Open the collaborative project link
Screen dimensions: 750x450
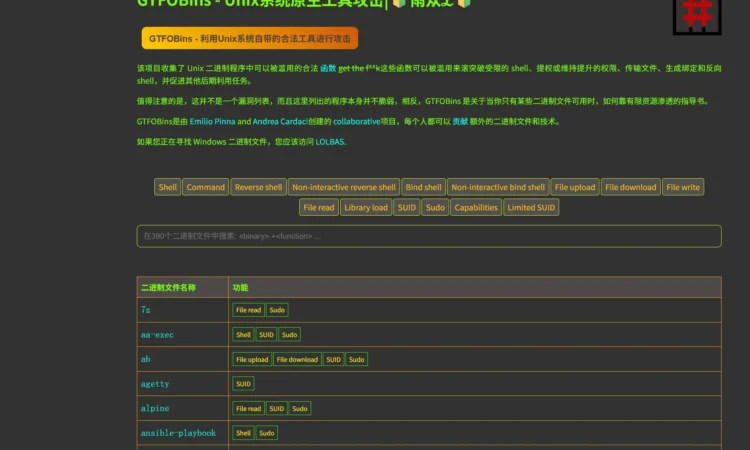coord(356,121)
